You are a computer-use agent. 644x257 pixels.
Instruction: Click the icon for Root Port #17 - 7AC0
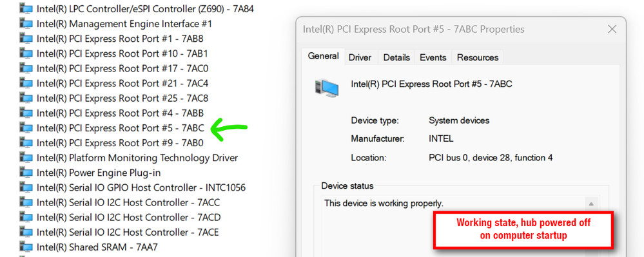click(x=26, y=68)
